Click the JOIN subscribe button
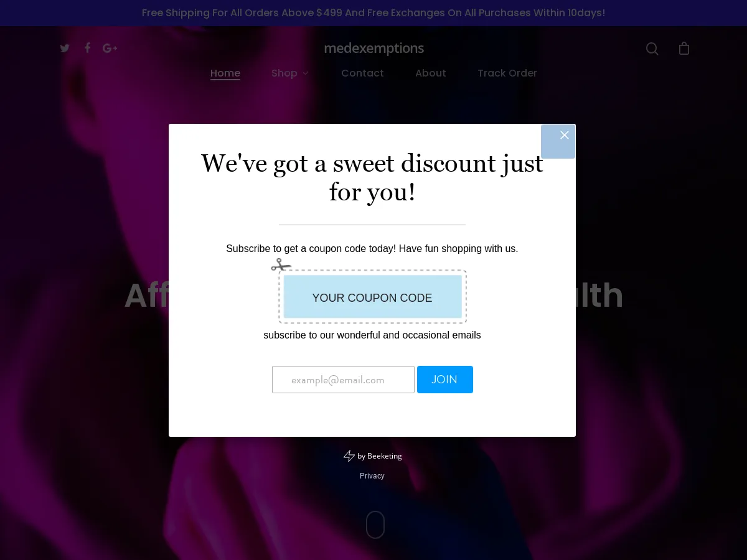The width and height of the screenshot is (747, 560). pyautogui.click(x=444, y=380)
